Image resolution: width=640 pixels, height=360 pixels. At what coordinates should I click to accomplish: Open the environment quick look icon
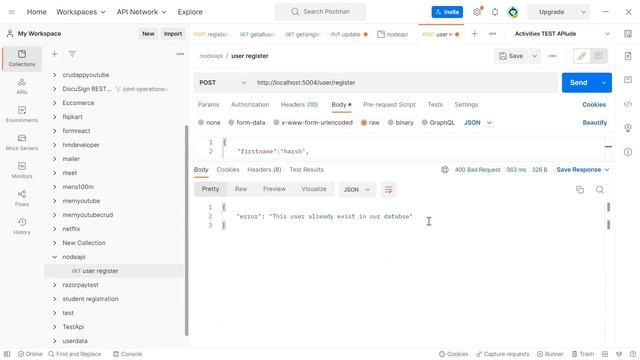(x=628, y=34)
